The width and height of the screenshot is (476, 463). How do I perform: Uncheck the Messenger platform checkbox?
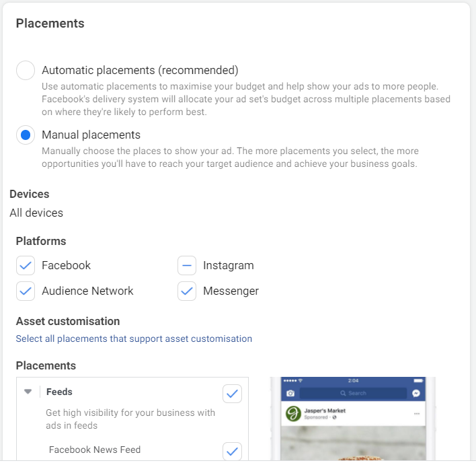[187, 291]
